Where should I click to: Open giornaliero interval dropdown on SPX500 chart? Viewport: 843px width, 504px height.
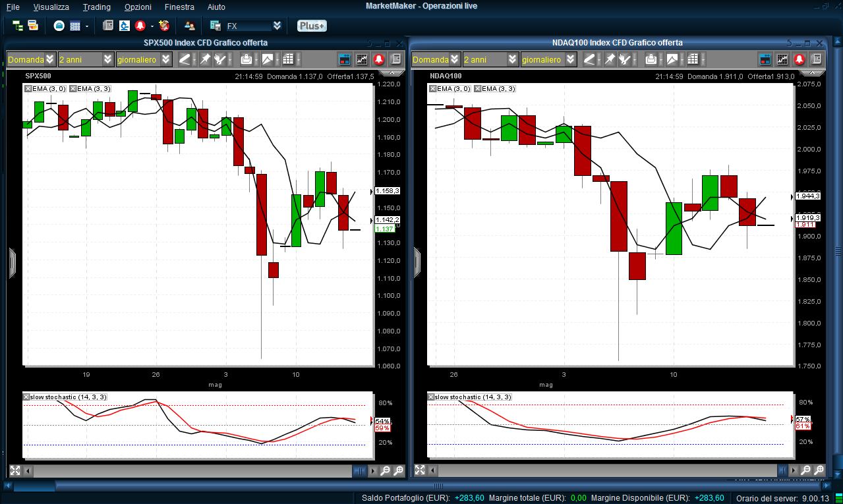[166, 59]
